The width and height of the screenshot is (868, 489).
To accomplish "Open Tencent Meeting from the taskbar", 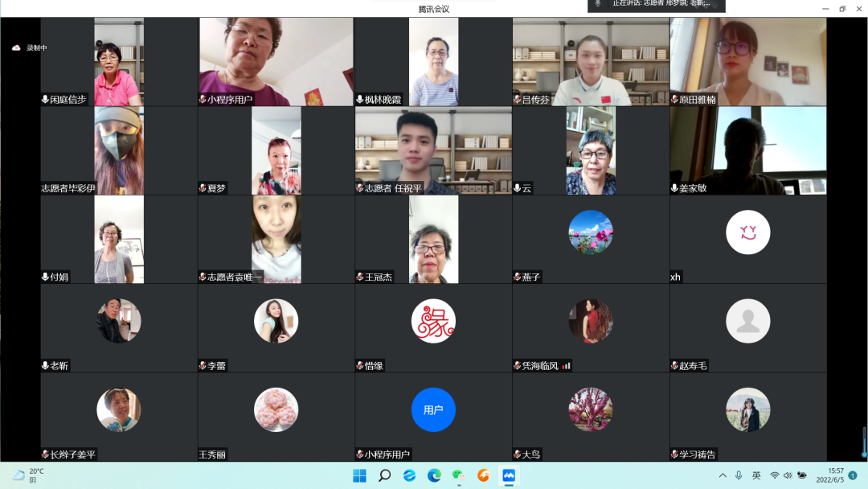I will [x=508, y=476].
